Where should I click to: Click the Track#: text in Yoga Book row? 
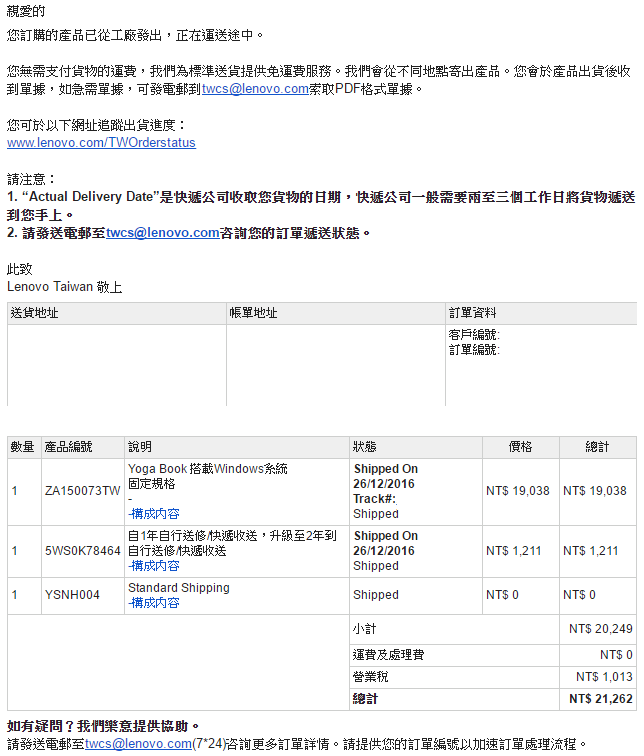tap(375, 499)
